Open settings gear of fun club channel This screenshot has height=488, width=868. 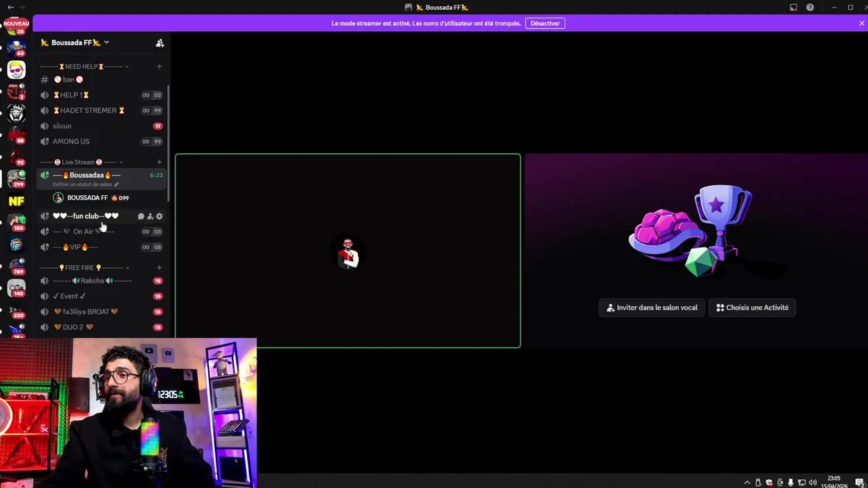(x=159, y=216)
